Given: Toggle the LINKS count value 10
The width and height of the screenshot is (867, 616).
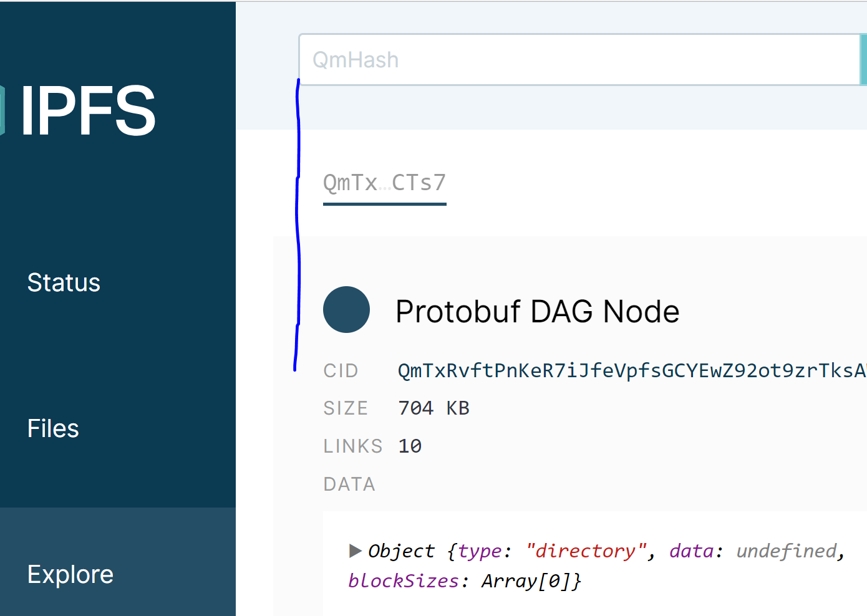Looking at the screenshot, I should (409, 446).
